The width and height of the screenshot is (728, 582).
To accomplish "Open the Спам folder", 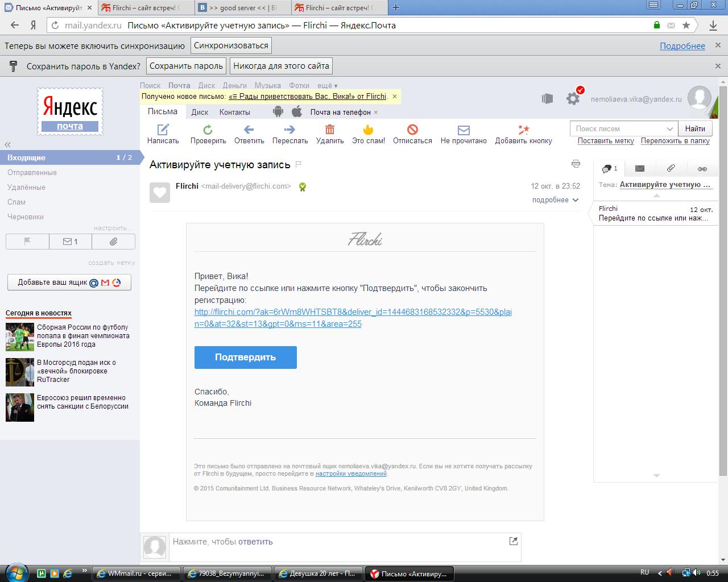I will 16,202.
